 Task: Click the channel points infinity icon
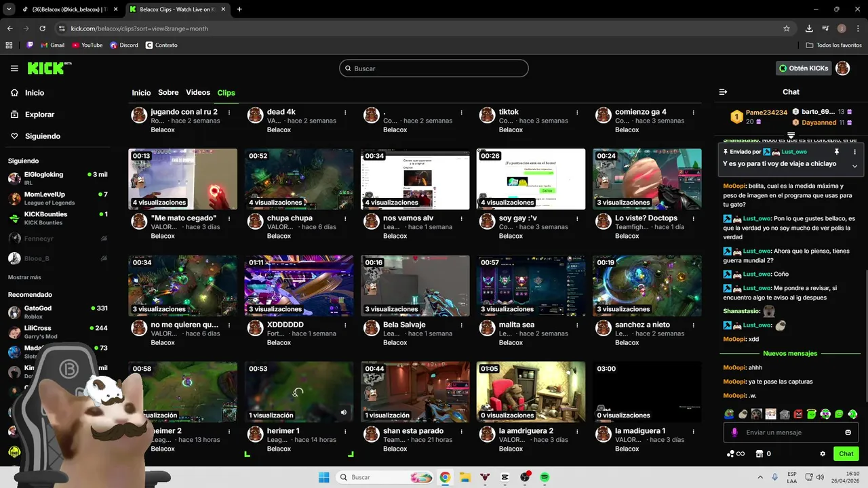[x=736, y=453]
